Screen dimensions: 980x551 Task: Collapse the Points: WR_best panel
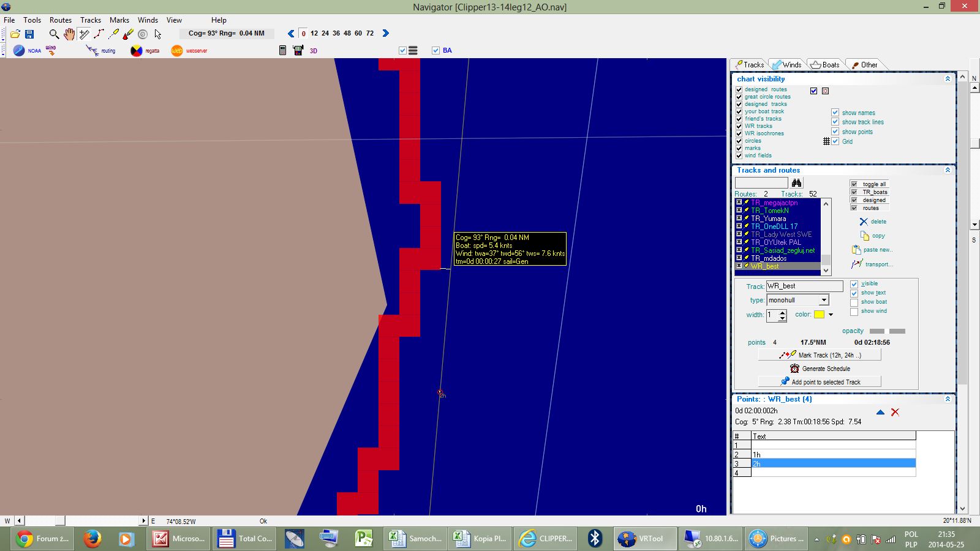pos(948,399)
